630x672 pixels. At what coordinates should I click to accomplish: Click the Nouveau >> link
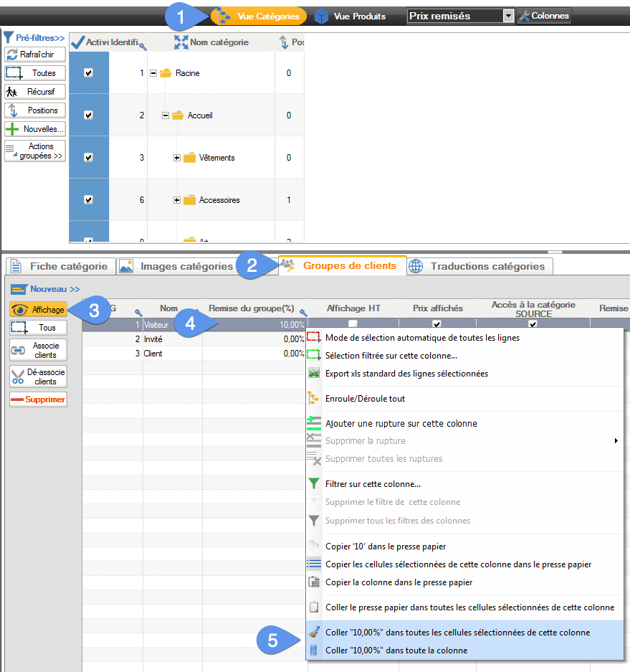46,289
